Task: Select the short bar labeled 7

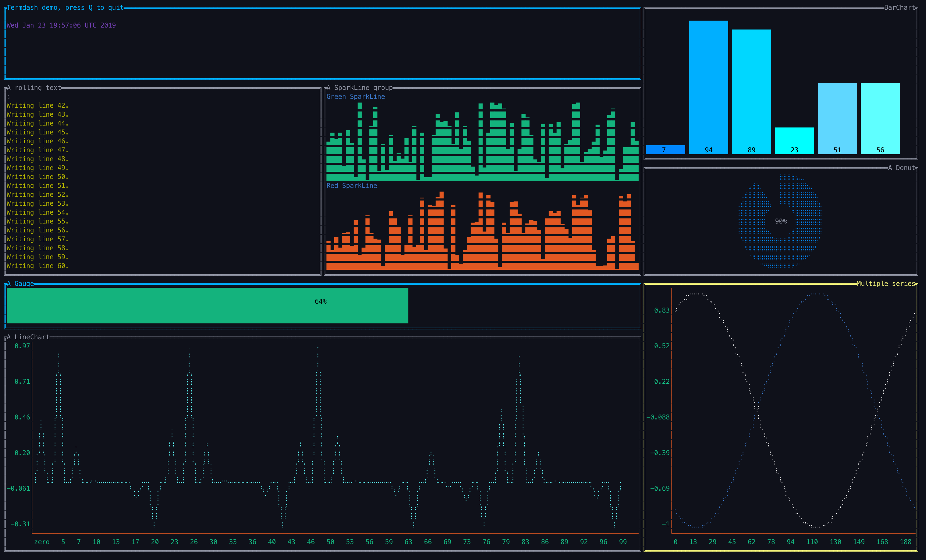Action: tap(665, 149)
